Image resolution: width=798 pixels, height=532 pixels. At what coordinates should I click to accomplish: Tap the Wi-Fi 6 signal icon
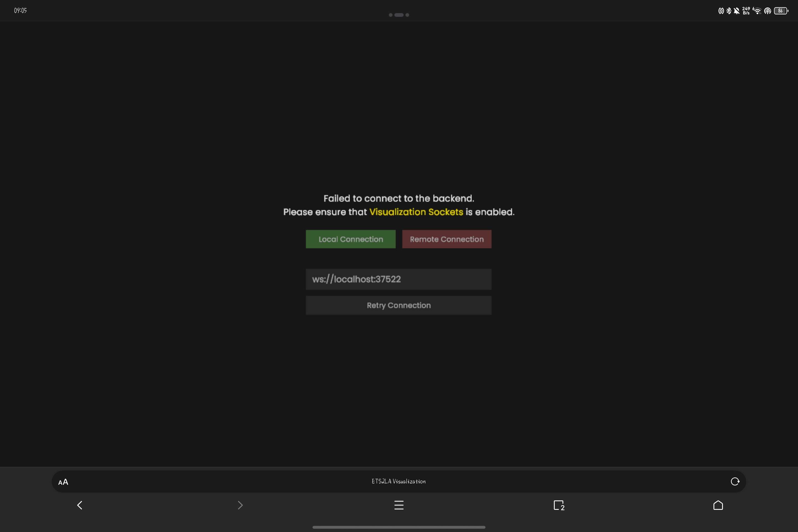757,11
